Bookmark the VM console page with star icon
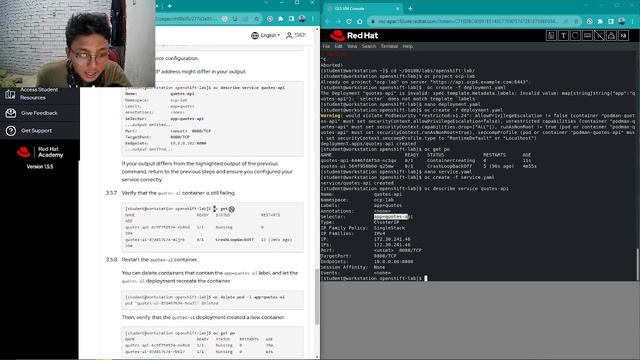Viewport: 640px width, 360px height. pyautogui.click(x=576, y=21)
